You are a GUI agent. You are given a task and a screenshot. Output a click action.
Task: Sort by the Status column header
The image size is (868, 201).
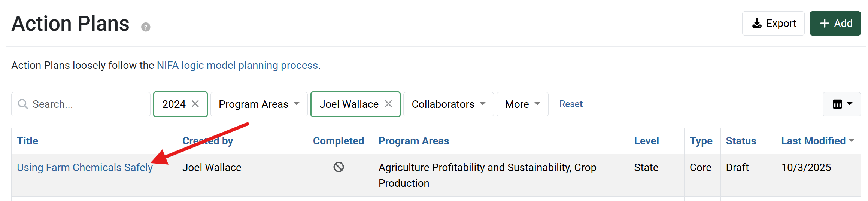tap(741, 141)
